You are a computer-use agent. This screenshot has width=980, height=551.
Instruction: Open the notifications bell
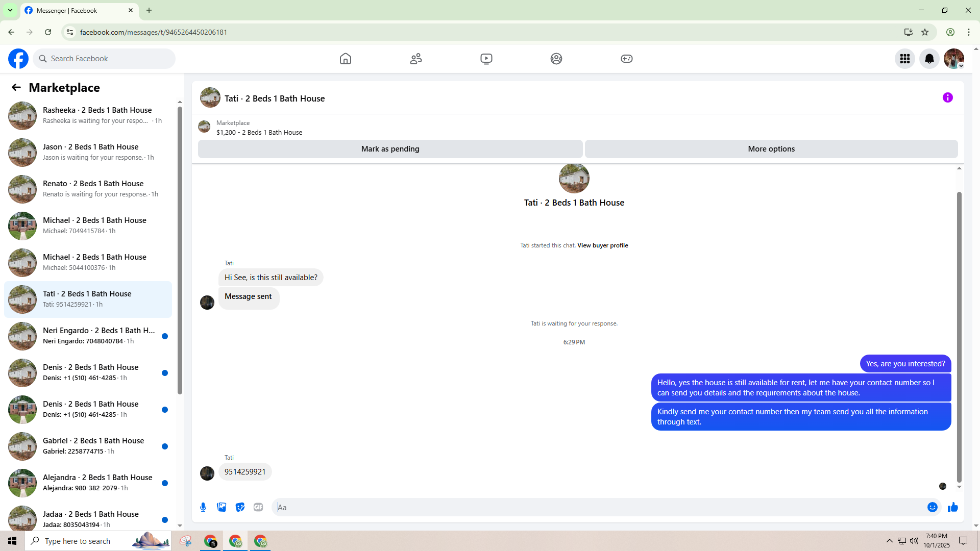(x=929, y=59)
